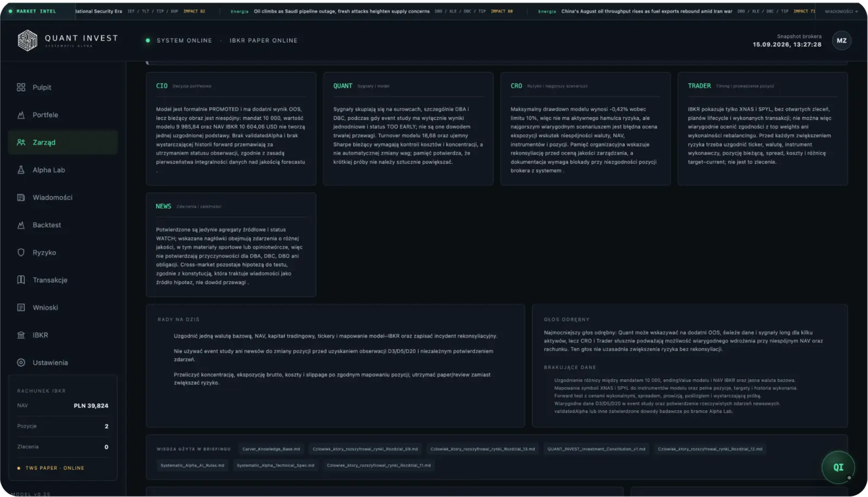The image size is (868, 497).
Task: Click the CIO card heading
Action: (x=162, y=86)
